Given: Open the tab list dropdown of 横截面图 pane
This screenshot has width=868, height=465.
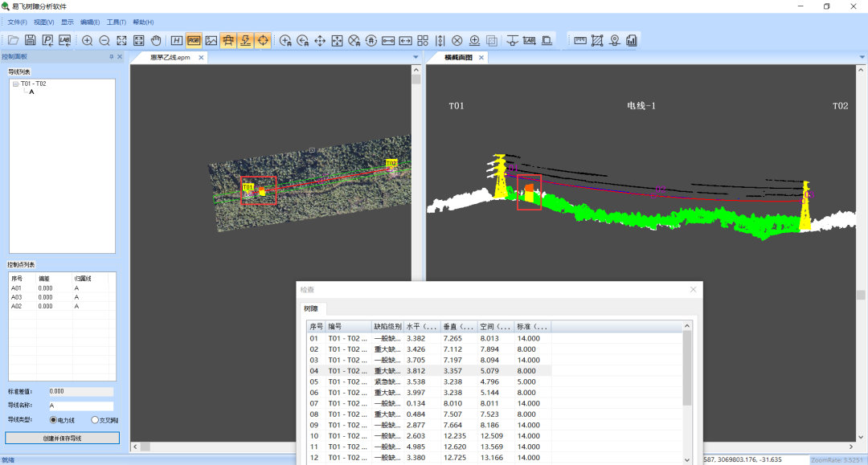Looking at the screenshot, I should 862,58.
